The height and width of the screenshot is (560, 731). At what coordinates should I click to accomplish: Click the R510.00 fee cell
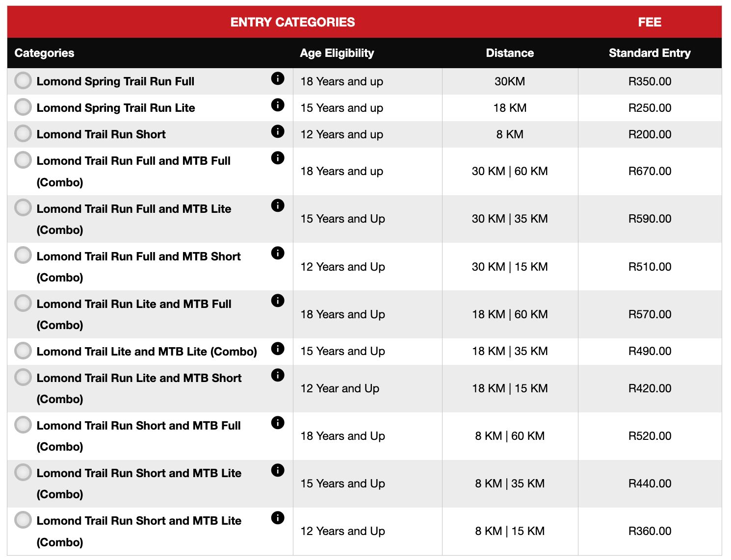point(650,267)
